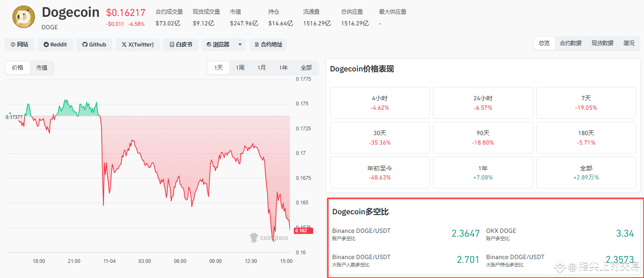Image resolution: width=644 pixels, height=278 pixels.
Task: Open the blockchain explorer (浏览器)
Action: click(221, 44)
